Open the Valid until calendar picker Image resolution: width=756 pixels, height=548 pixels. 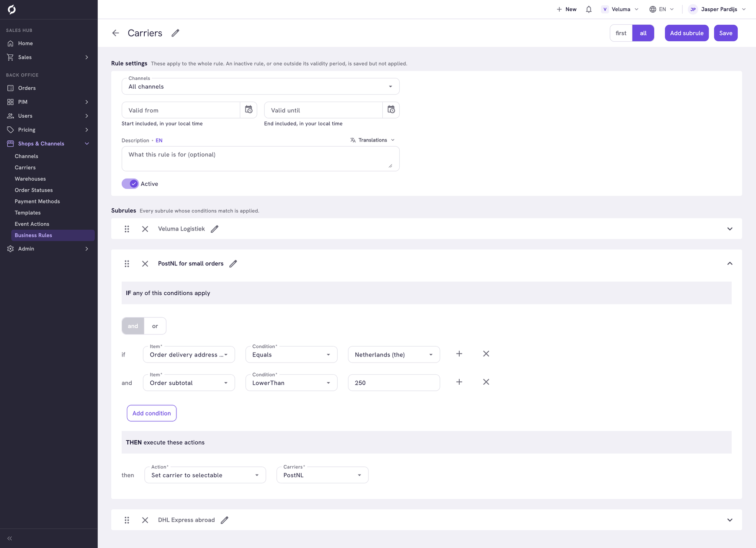point(391,110)
